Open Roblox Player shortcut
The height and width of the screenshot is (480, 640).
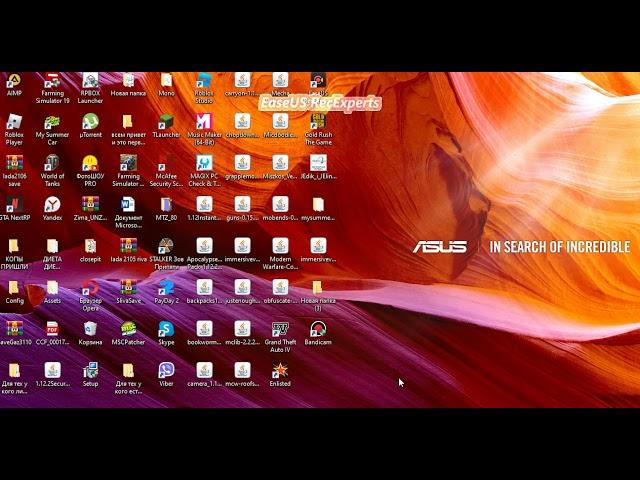[x=14, y=130]
